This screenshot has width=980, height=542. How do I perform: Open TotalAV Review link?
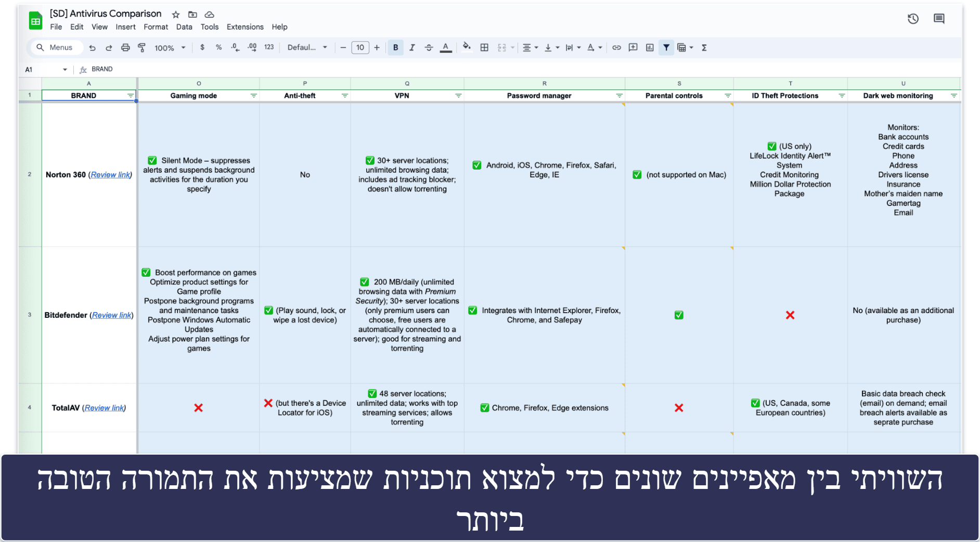[105, 408]
